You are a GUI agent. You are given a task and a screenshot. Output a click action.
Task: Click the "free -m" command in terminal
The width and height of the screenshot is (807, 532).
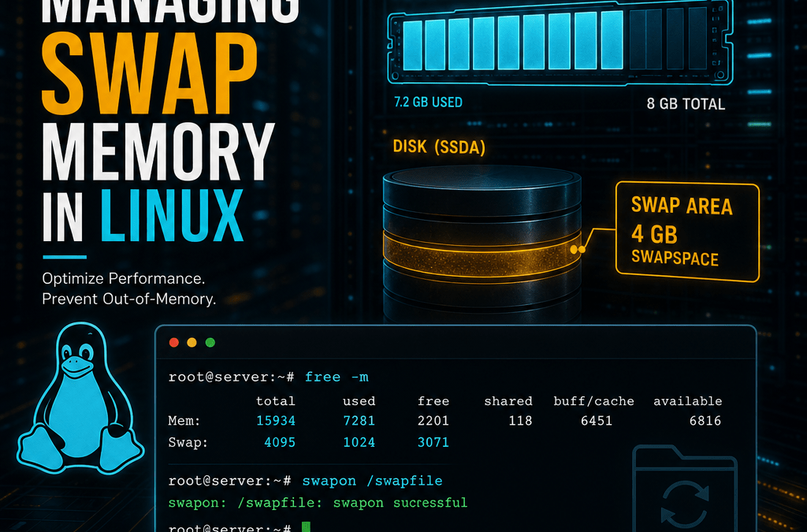(x=337, y=378)
